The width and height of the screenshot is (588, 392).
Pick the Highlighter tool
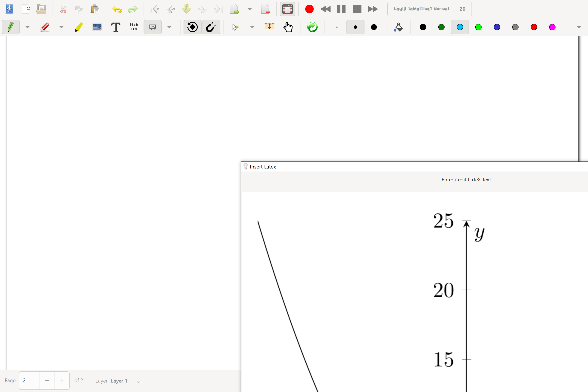click(78, 27)
